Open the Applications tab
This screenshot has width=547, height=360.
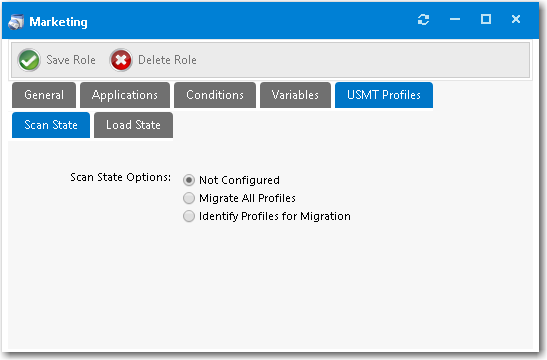(125, 95)
